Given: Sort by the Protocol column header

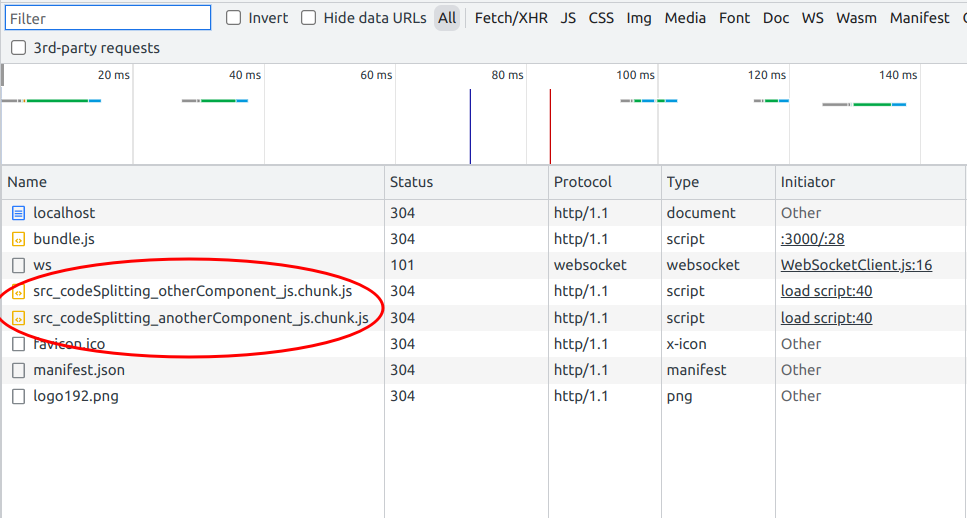Looking at the screenshot, I should click(x=582, y=182).
